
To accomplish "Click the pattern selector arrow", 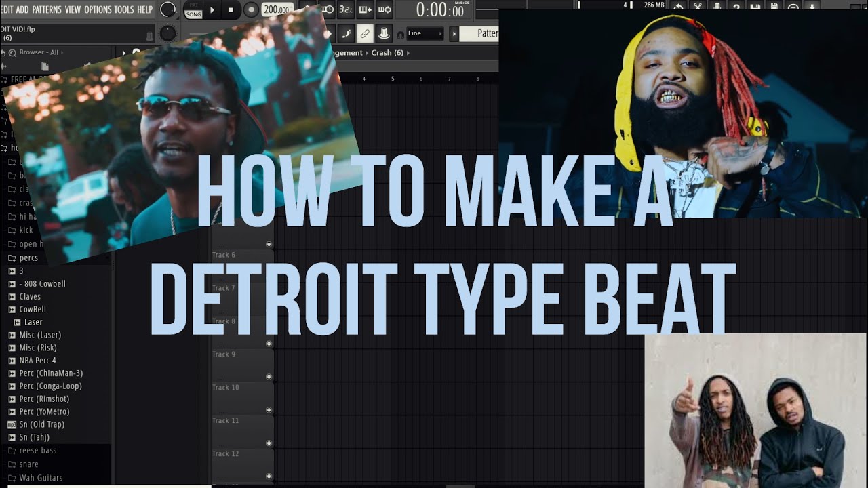I will click(x=454, y=33).
